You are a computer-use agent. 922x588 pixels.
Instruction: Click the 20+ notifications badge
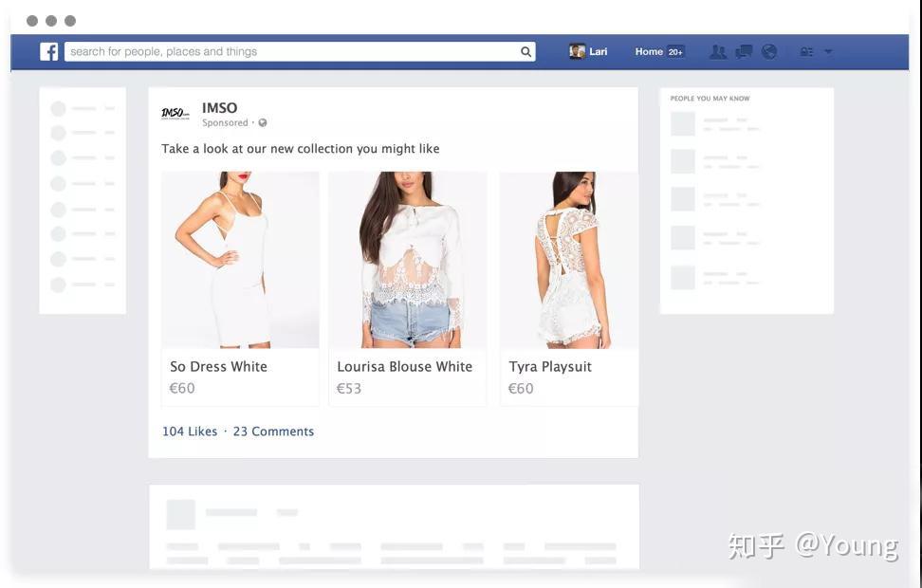[x=675, y=52]
